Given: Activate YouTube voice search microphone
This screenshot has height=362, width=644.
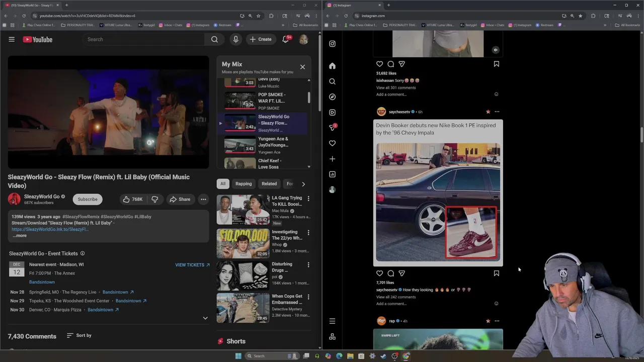Looking at the screenshot, I should coord(235,39).
